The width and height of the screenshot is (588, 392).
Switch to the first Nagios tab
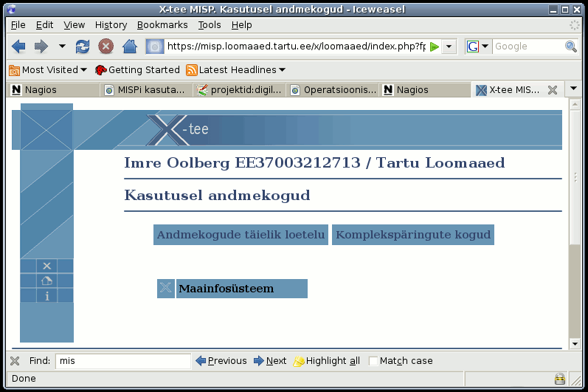pyautogui.click(x=53, y=90)
